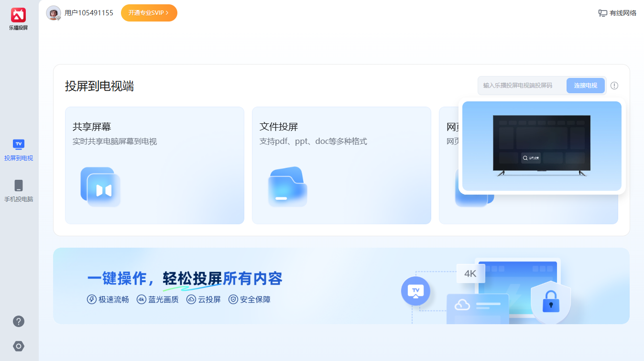Click 支持pdf、ppt、doc等多种格式 description text
Viewport: 644px width, 361px height.
[x=313, y=142]
